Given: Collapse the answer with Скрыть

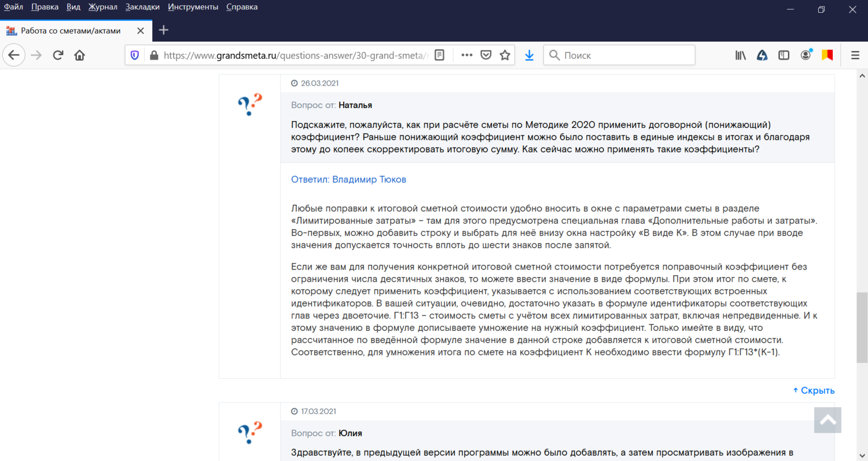Looking at the screenshot, I should pos(814,390).
